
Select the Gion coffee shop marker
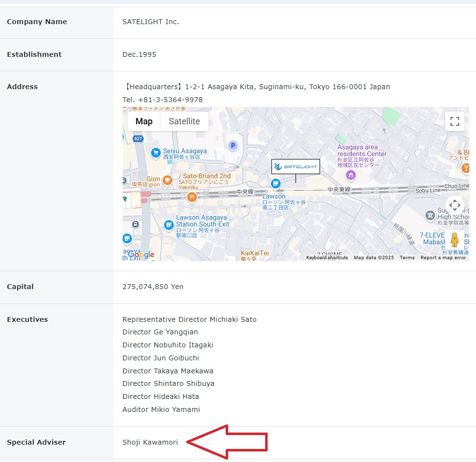pos(167,180)
